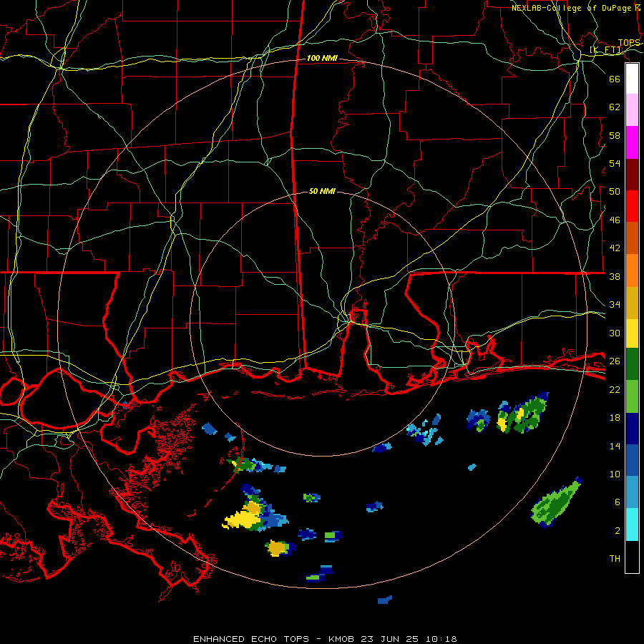This screenshot has height=644, width=644.
Task: Select the light pink legend swatch
Action: click(632, 109)
